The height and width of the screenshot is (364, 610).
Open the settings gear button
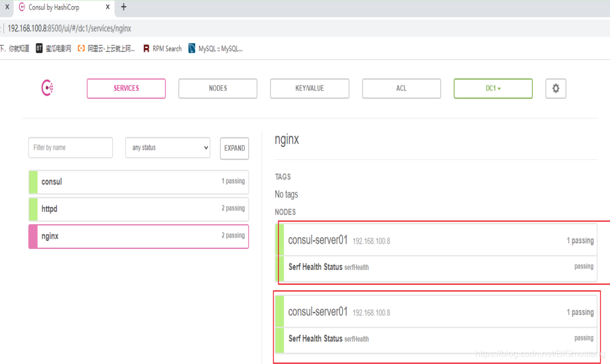point(556,88)
